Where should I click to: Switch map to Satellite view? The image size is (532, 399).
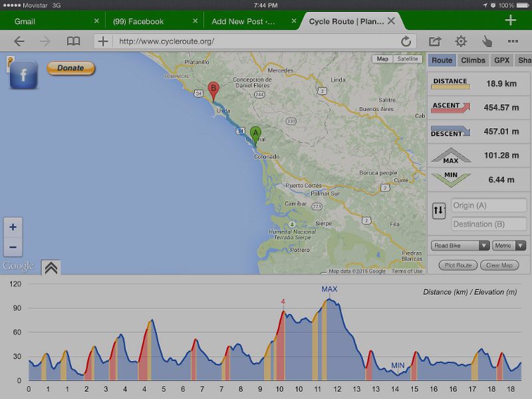pyautogui.click(x=408, y=59)
